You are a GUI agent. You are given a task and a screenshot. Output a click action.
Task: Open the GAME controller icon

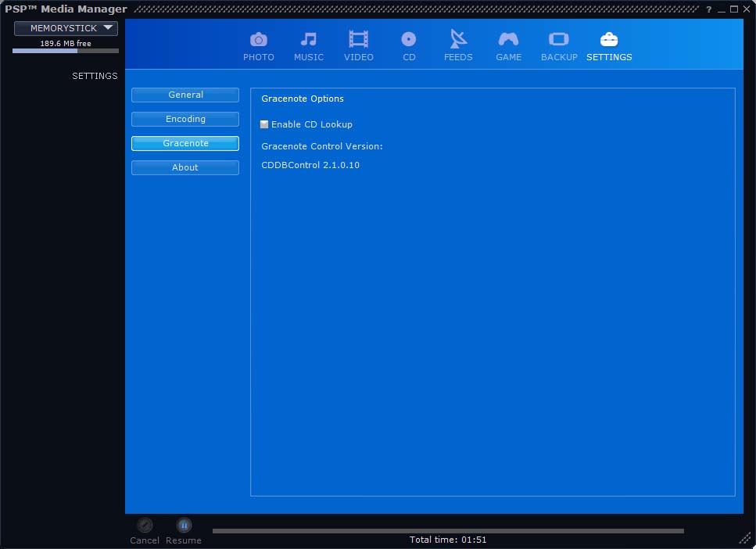point(508,39)
